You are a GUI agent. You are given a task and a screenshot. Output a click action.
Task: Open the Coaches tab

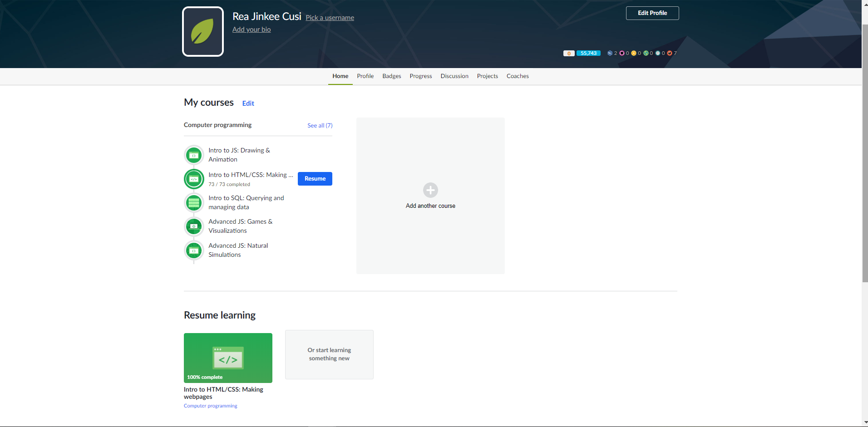tap(518, 76)
